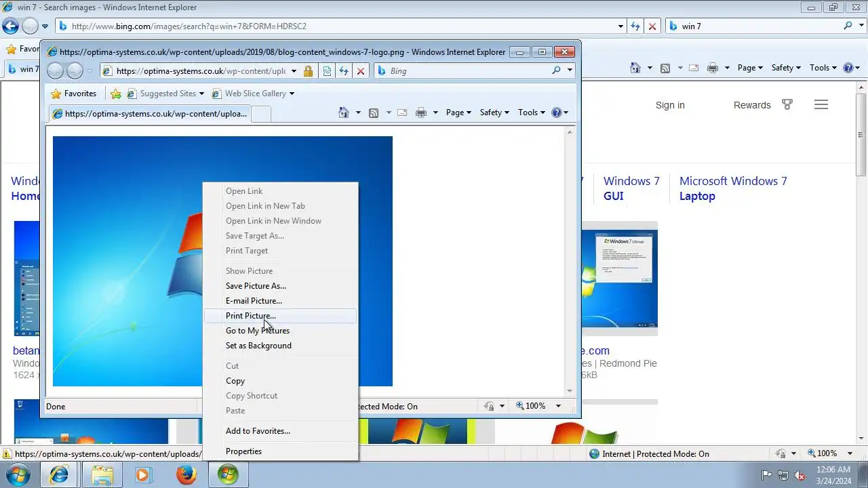Click Rewards trophy icon on Bing page
The image size is (868, 488).
tap(787, 105)
